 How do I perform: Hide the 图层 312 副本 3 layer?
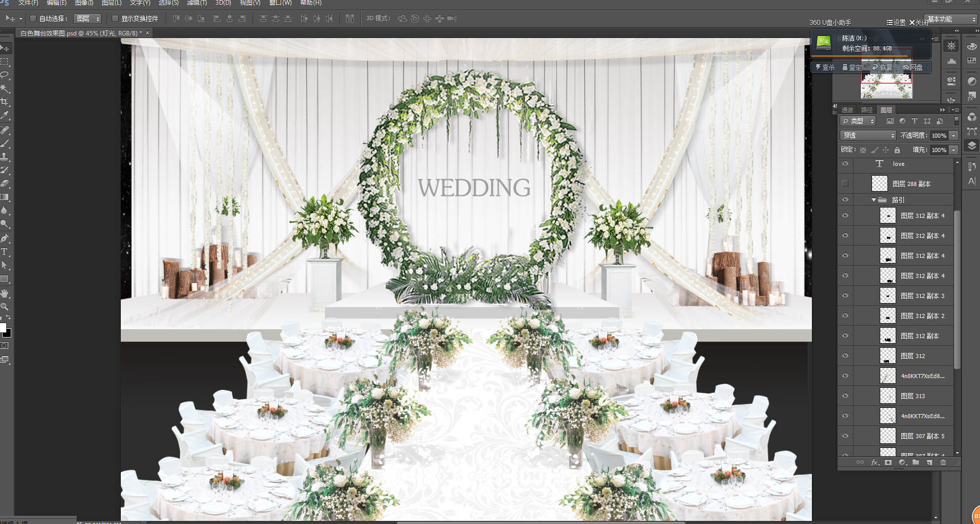click(845, 296)
